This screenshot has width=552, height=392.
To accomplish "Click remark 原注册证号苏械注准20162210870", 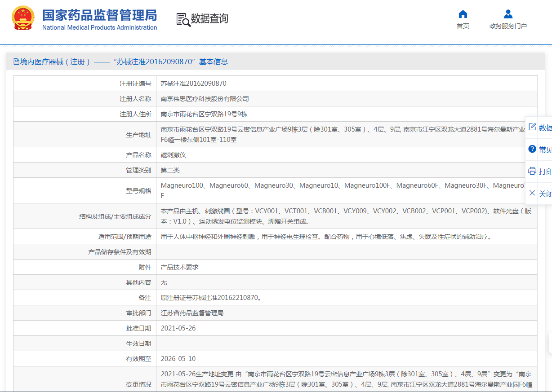I will coord(211,298).
